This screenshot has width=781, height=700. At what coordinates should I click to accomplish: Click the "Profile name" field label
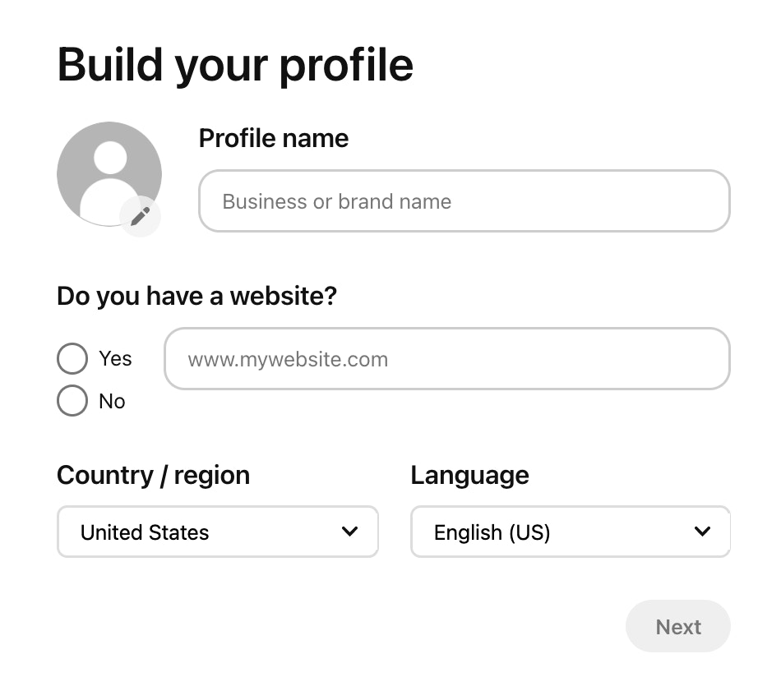[274, 138]
